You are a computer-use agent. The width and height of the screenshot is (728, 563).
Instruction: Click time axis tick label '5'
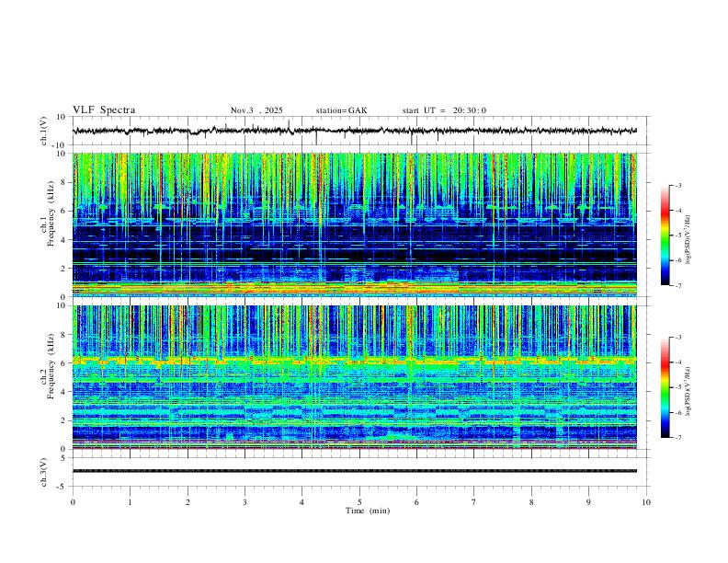(359, 502)
